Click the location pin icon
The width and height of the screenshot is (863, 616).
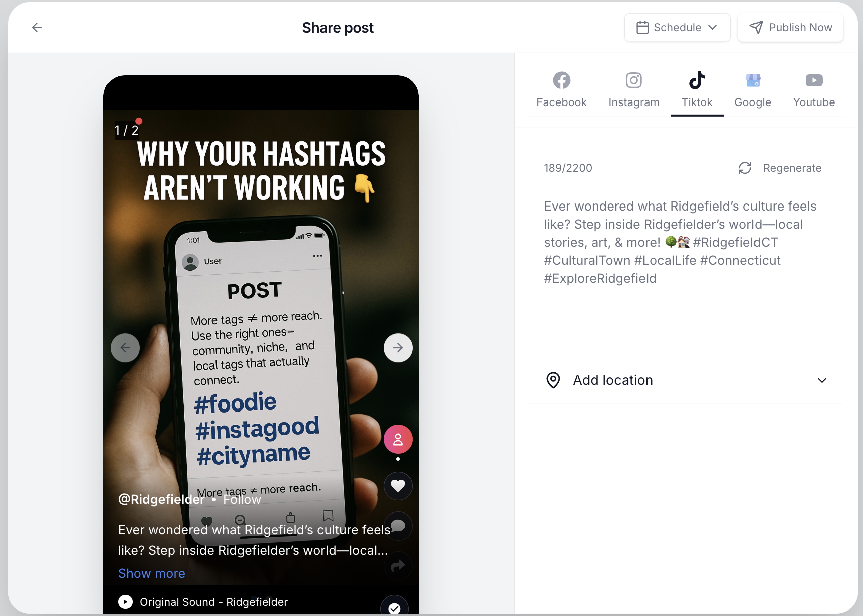click(x=553, y=380)
